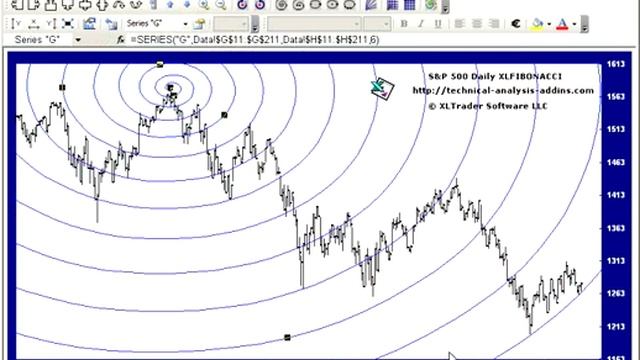Expand the top toolbar options chevron
This screenshot has width=640, height=360.
pos(445,7)
